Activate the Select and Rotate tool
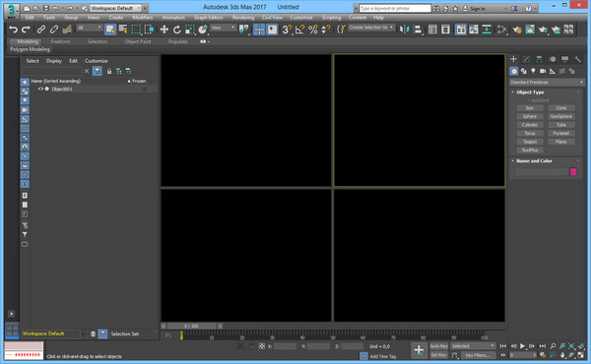The height and width of the screenshot is (364, 591). (176, 30)
